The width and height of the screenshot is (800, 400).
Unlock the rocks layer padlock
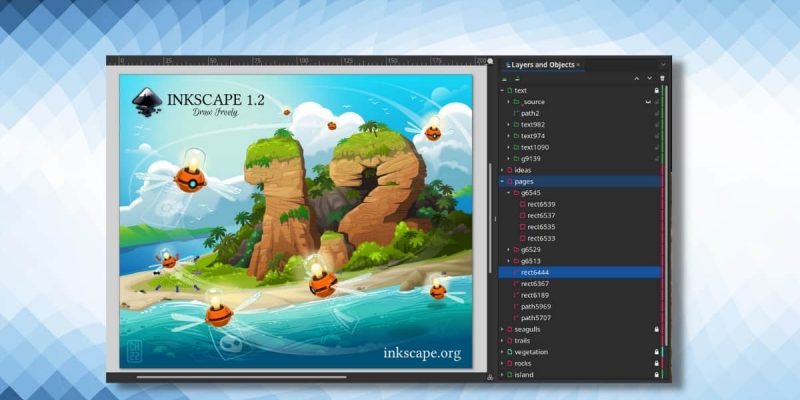pyautogui.click(x=657, y=363)
